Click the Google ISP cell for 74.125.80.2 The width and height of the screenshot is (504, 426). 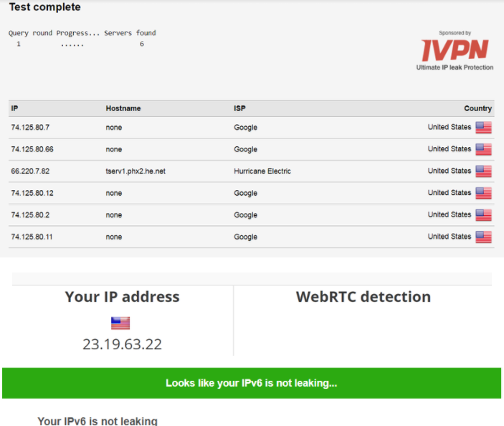(x=246, y=214)
